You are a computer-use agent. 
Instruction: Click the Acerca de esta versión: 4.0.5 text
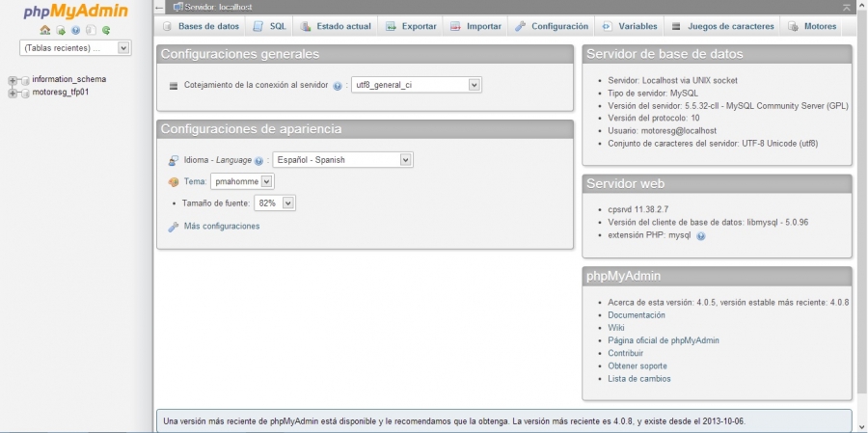coord(728,302)
